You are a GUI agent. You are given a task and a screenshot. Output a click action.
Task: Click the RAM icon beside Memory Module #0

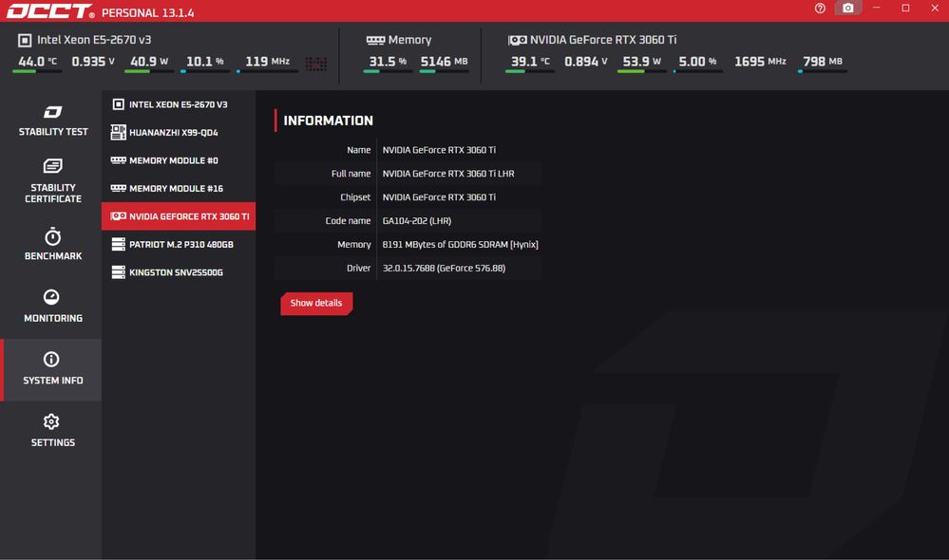coord(119,160)
